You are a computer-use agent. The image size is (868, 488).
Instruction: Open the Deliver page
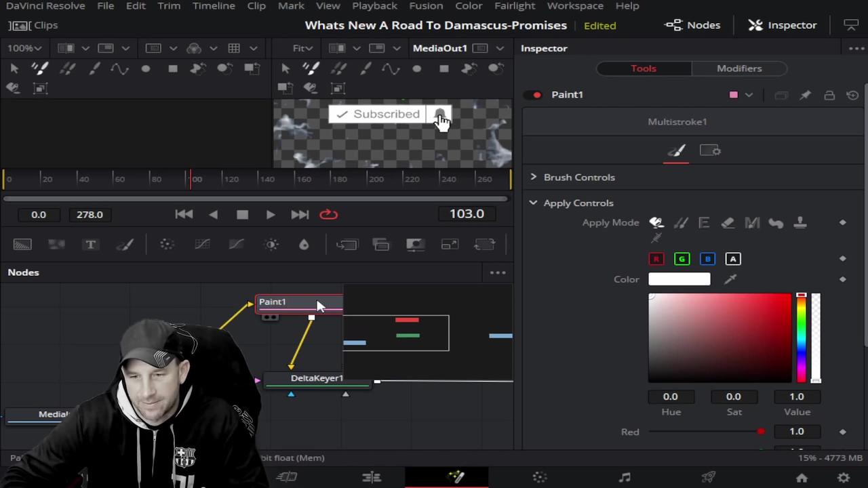708,476
